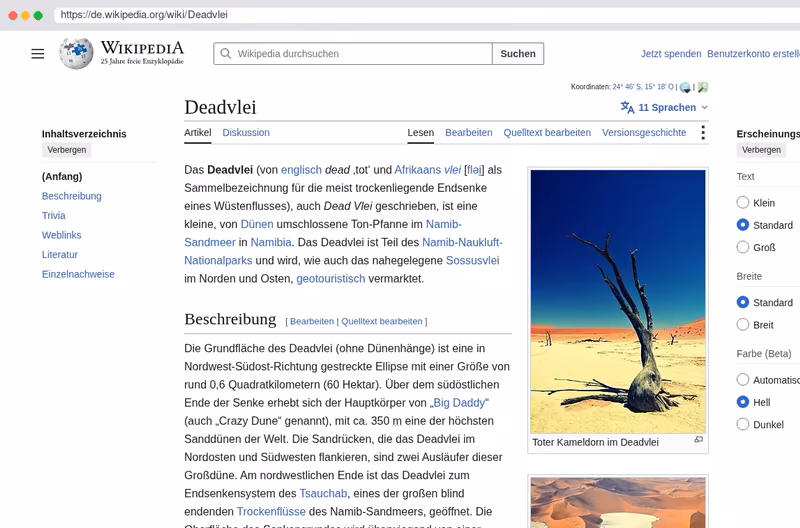Follow the Dünen link
The height and width of the screenshot is (528, 800).
point(257,224)
